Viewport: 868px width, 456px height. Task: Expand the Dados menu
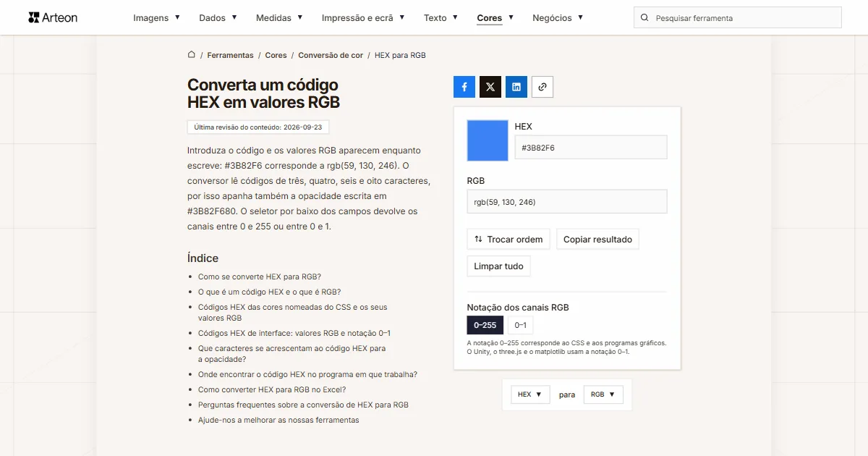218,18
